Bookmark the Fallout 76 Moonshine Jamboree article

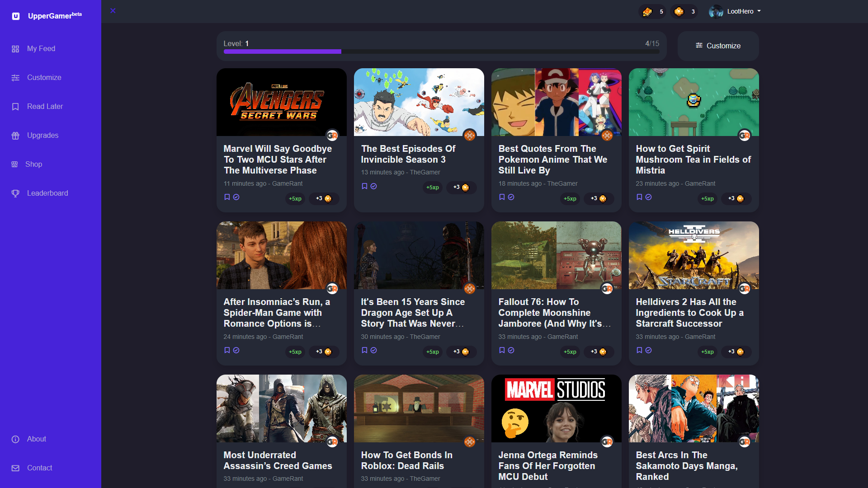tap(502, 350)
